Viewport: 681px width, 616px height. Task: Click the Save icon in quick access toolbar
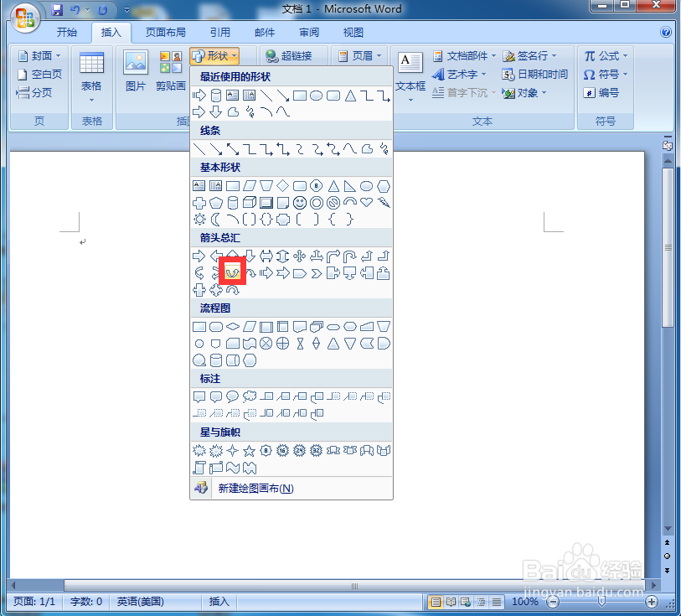click(x=57, y=9)
